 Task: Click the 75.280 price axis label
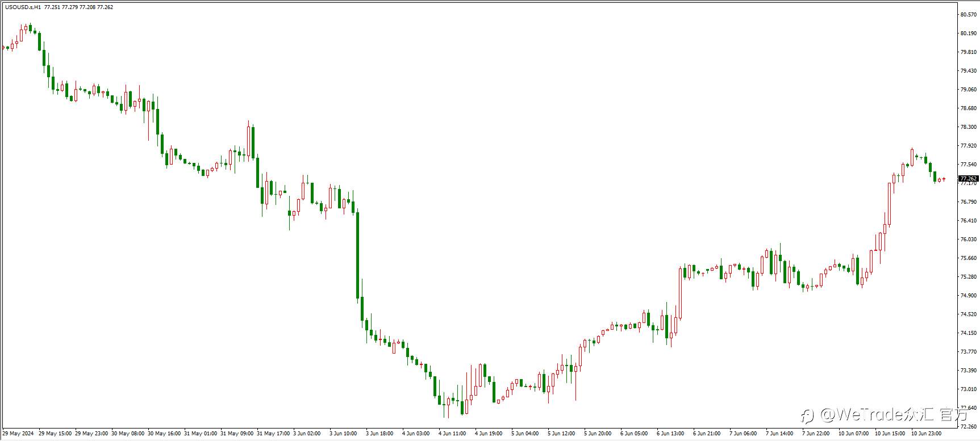tap(968, 277)
